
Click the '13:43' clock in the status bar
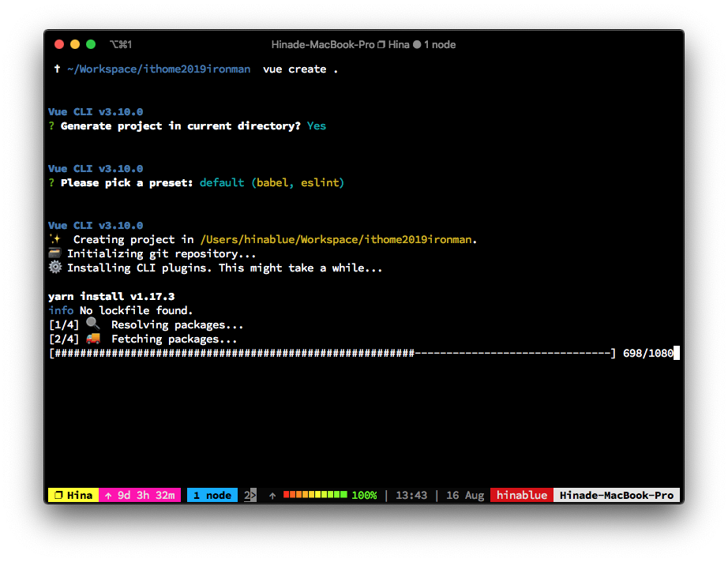[x=411, y=495]
